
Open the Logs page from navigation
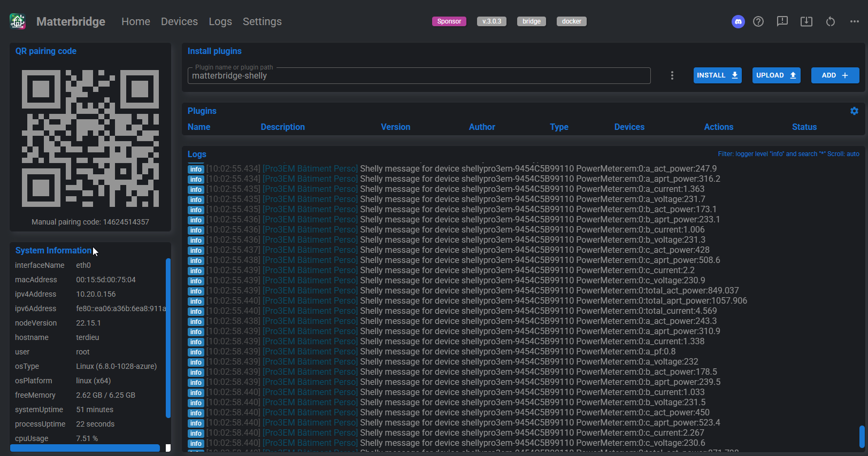[x=220, y=21]
